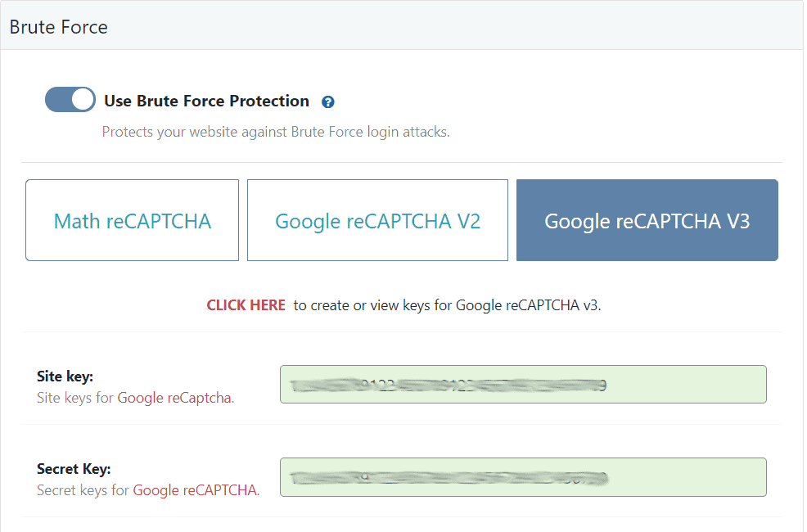This screenshot has width=807, height=532.
Task: Click the 'Secret Key:' label
Action: pos(74,469)
